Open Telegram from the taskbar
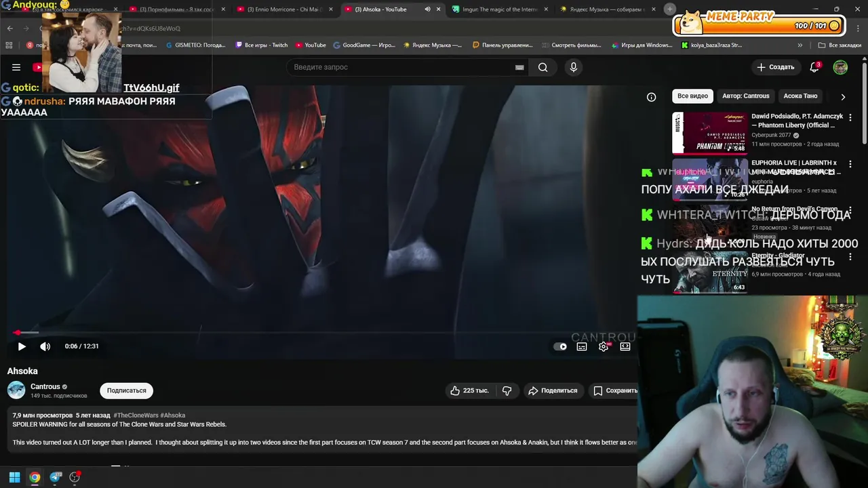 coord(56,477)
